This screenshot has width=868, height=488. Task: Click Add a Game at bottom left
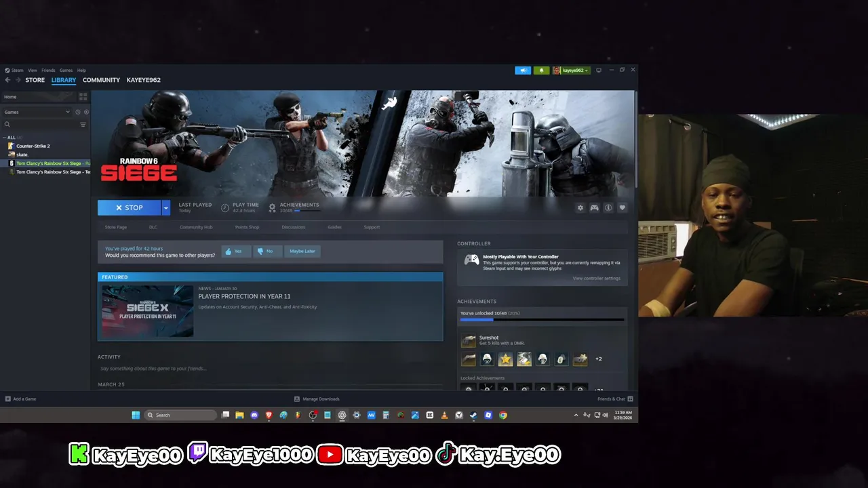(x=20, y=399)
